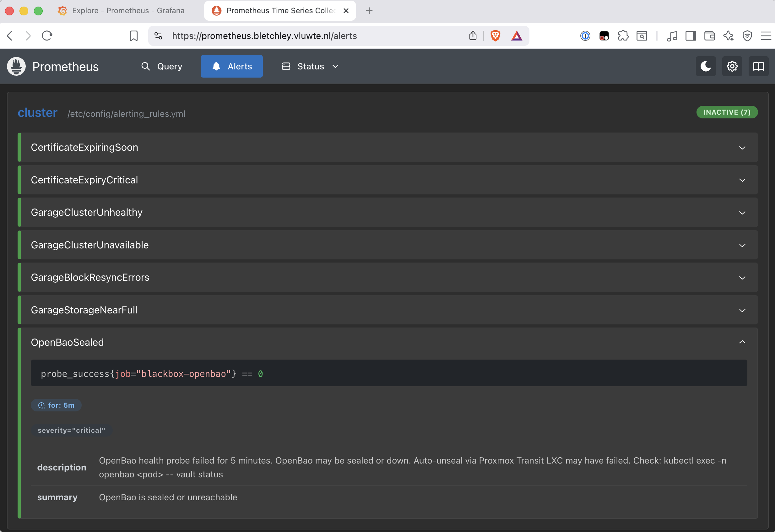Expand the GarageClusterUnhealthy rule
The height and width of the screenshot is (532, 775).
pos(387,213)
